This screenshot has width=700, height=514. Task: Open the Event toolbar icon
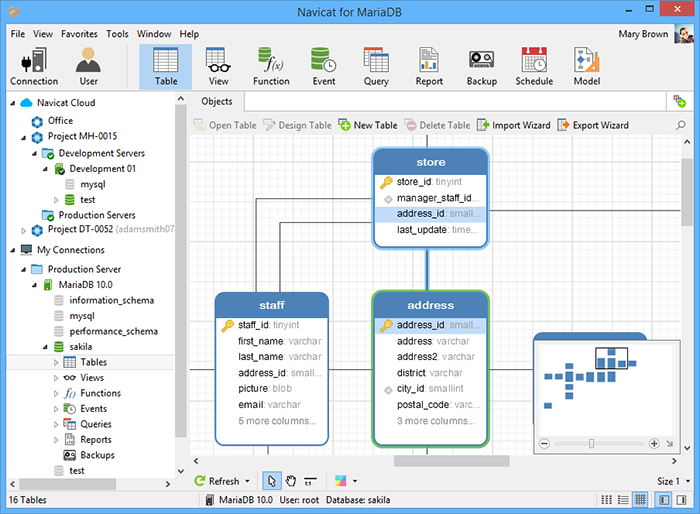click(x=324, y=67)
